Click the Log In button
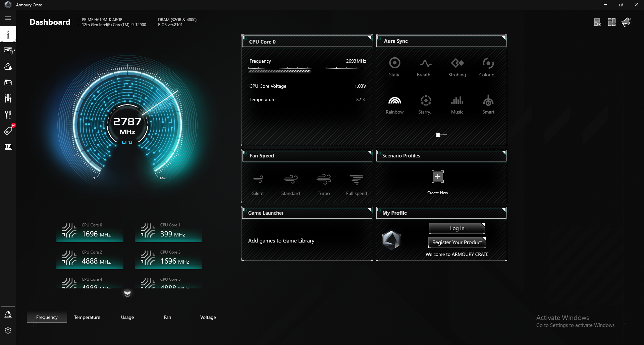 point(457,228)
